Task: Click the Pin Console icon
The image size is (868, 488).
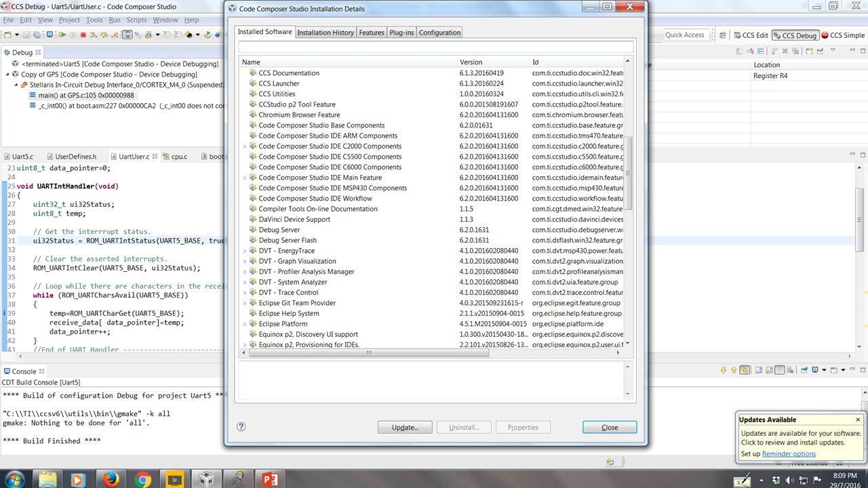Action: (x=804, y=370)
